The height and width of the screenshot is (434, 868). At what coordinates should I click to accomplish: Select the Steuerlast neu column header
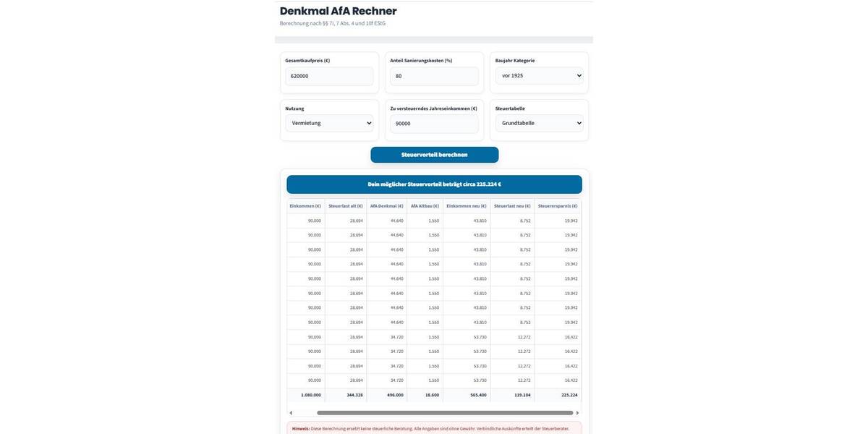tap(512, 206)
